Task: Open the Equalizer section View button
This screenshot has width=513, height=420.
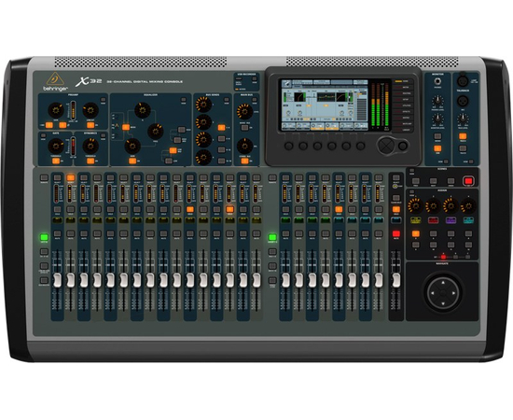Action: pyautogui.click(x=184, y=100)
